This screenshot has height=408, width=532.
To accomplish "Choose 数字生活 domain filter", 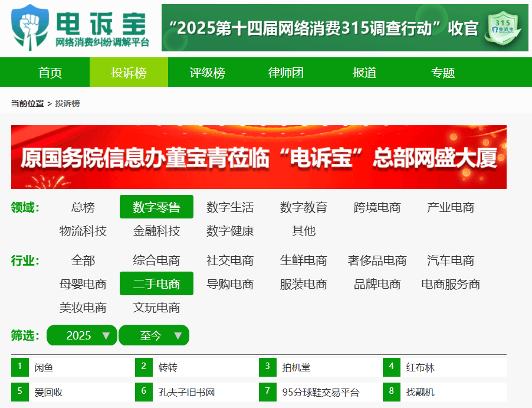I will 230,207.
